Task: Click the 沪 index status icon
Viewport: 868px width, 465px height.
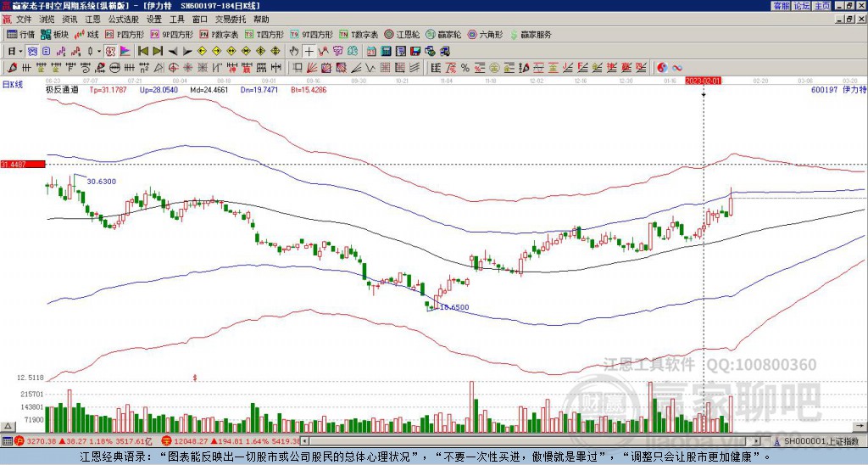Action: [19, 441]
